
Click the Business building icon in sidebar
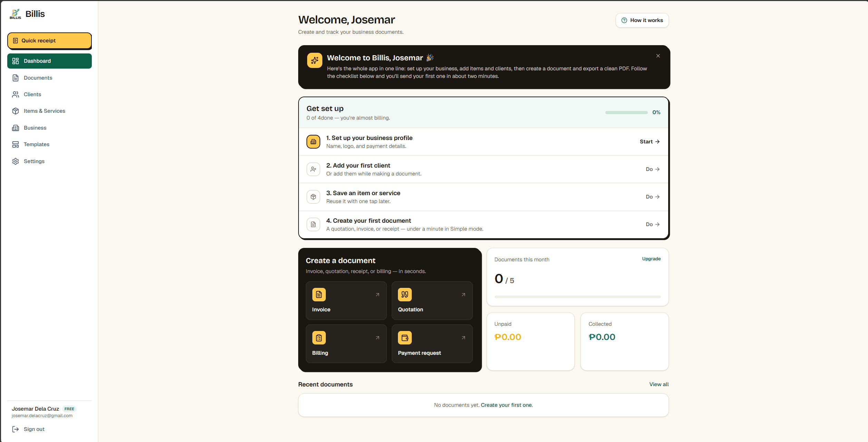pyautogui.click(x=16, y=128)
